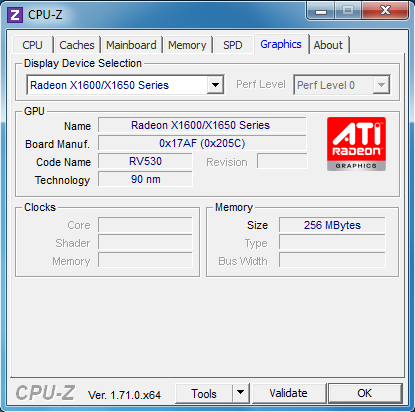The image size is (415, 412).
Task: Click the version text Ver. 1.71.0.x64
Action: [x=124, y=395]
